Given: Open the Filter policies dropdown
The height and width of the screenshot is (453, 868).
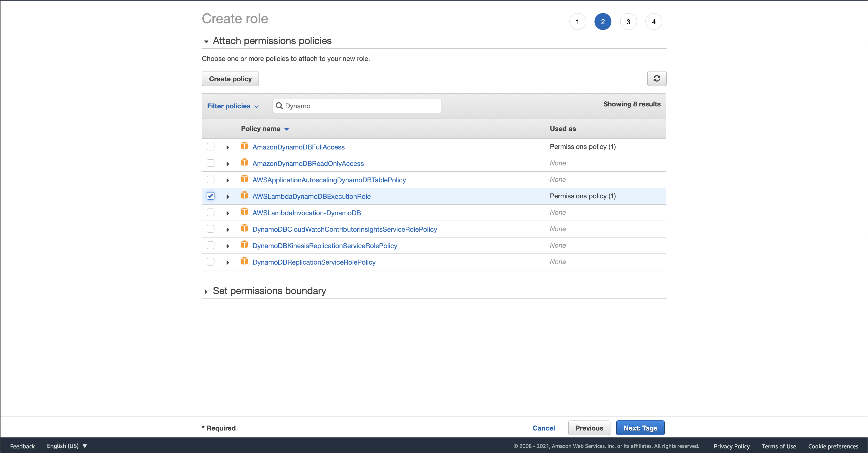Looking at the screenshot, I should (x=233, y=106).
